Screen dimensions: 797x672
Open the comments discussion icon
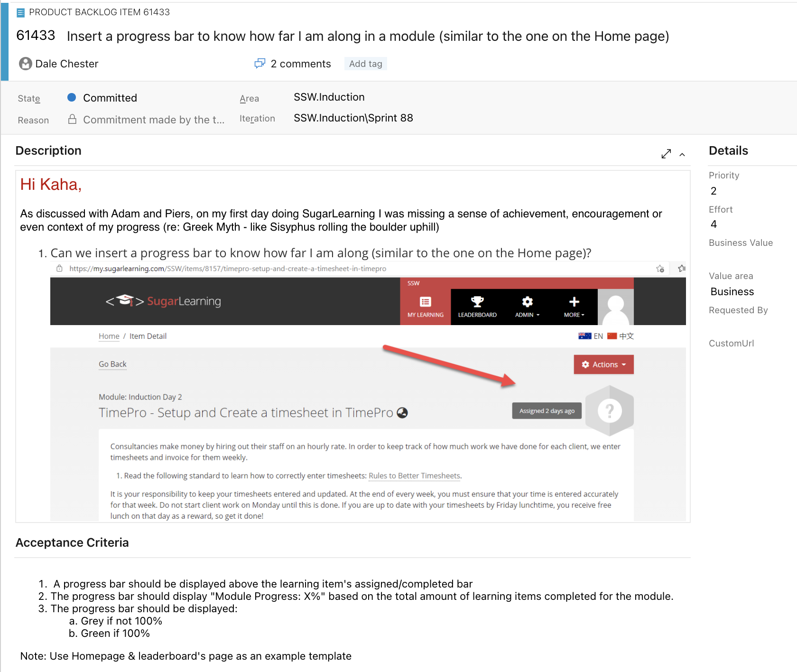point(259,64)
